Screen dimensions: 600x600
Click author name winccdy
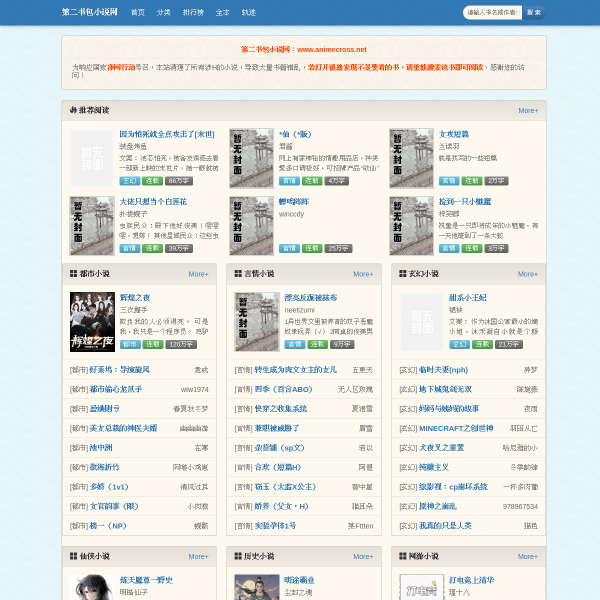coord(292,214)
